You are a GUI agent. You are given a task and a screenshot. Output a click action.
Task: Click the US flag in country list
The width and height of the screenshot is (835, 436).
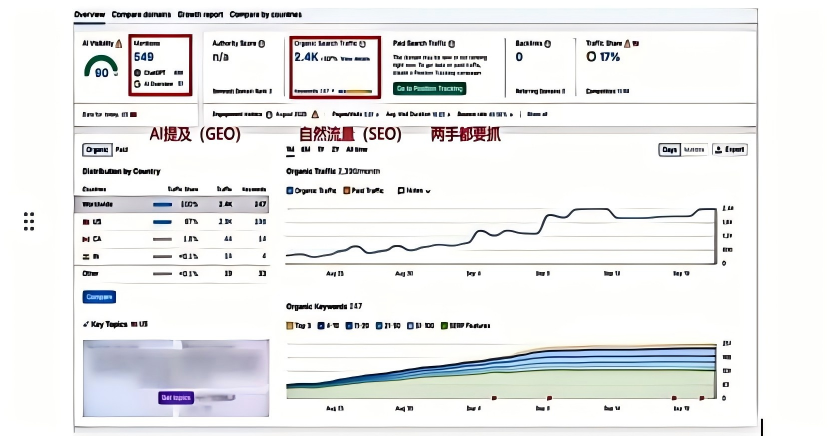86,221
